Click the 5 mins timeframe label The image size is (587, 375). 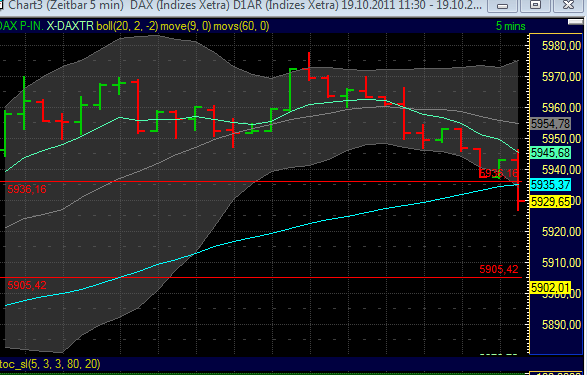(x=511, y=26)
